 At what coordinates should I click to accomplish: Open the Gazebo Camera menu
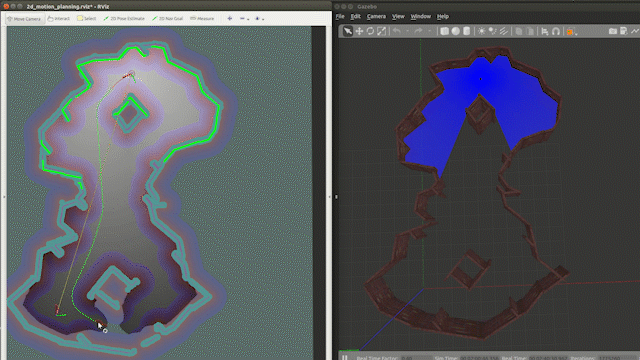pyautogui.click(x=376, y=16)
